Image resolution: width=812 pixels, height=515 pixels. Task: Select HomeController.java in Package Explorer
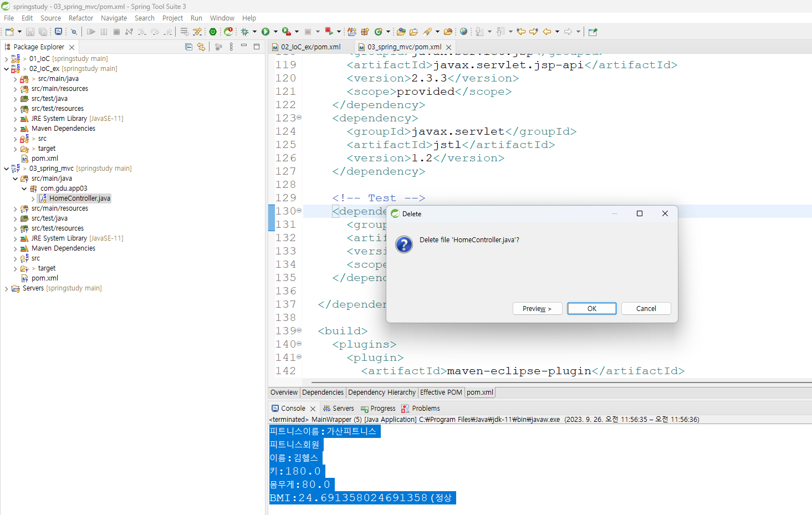pyautogui.click(x=80, y=198)
